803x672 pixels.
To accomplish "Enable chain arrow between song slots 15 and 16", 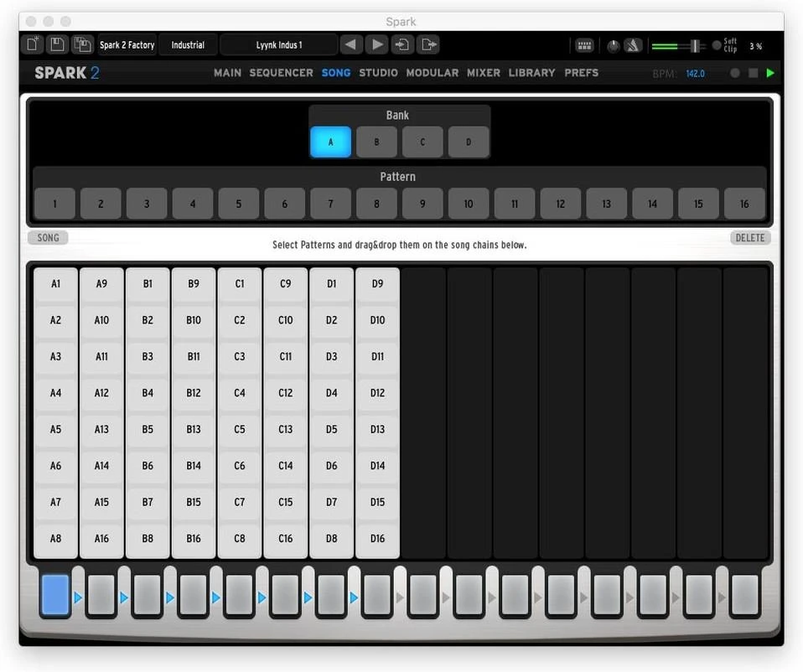I will tap(722, 597).
